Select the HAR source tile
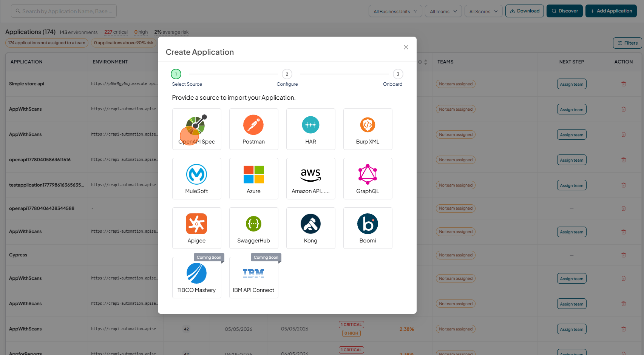644x355 pixels. pyautogui.click(x=310, y=129)
